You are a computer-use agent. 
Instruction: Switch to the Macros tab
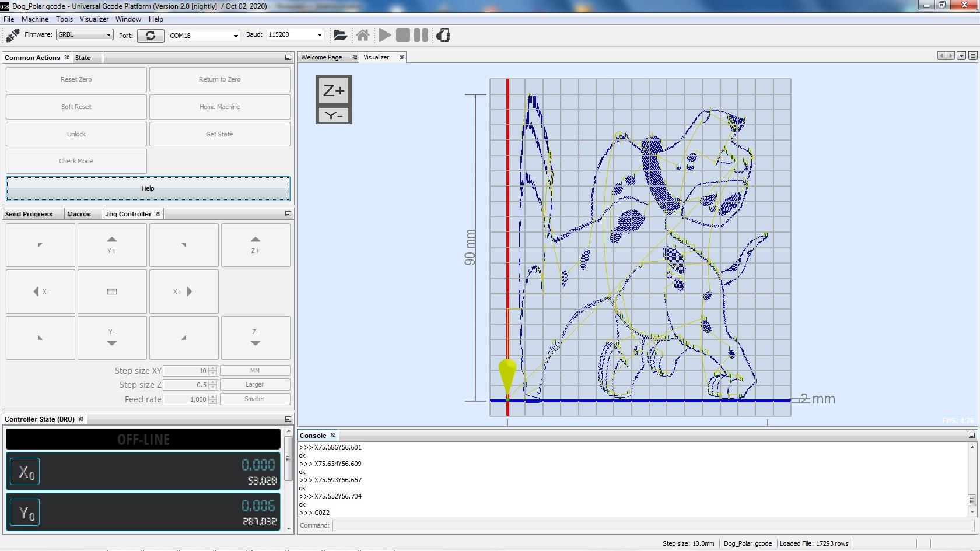click(79, 214)
